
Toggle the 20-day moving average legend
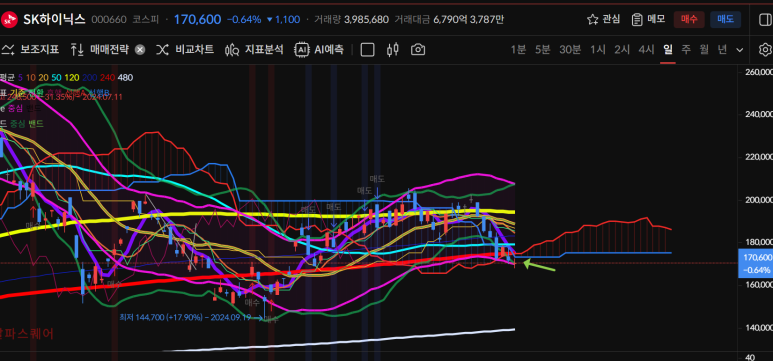coord(43,77)
